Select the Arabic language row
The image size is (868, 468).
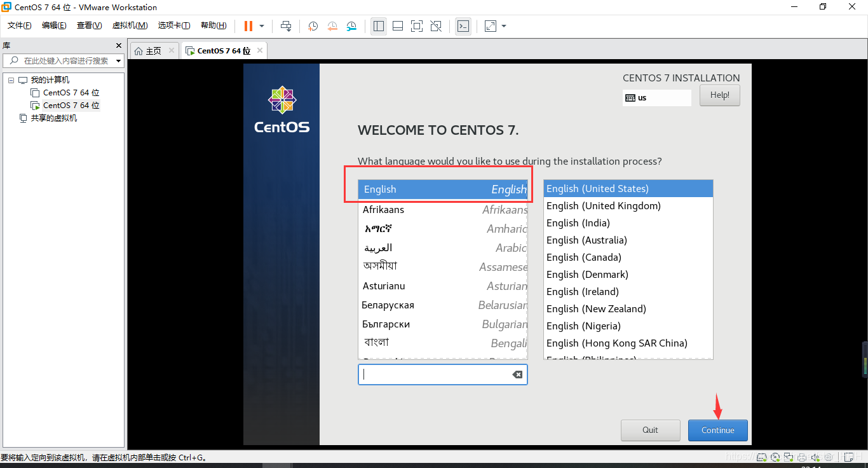click(443, 248)
